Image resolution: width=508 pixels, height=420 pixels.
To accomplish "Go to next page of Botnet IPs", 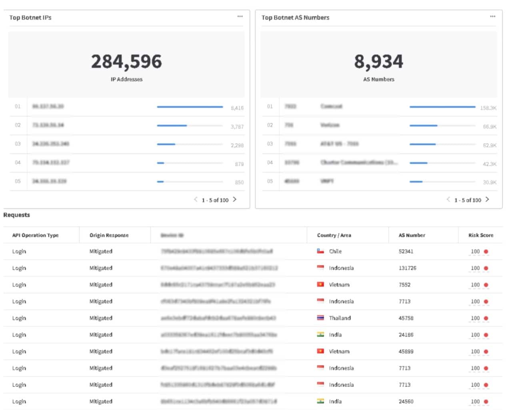I will (235, 200).
